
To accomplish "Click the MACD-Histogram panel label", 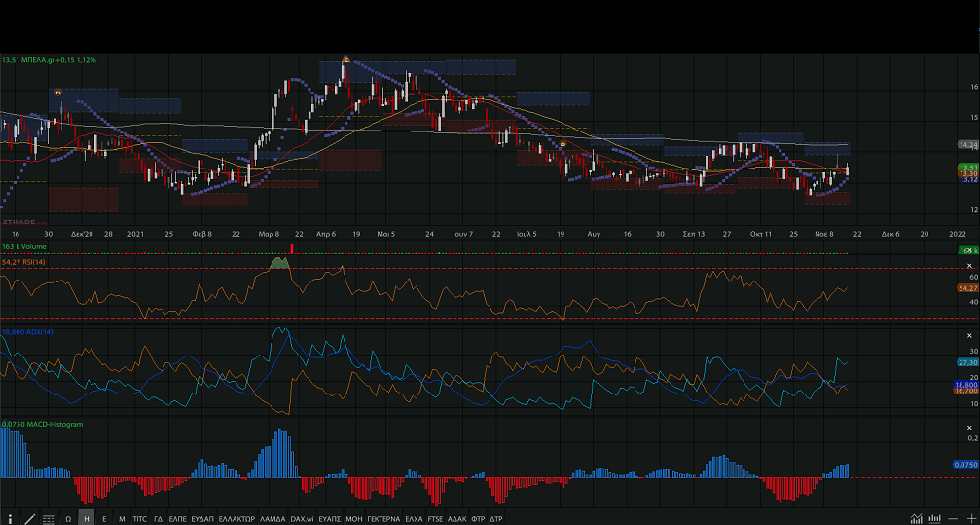I will tap(42, 425).
